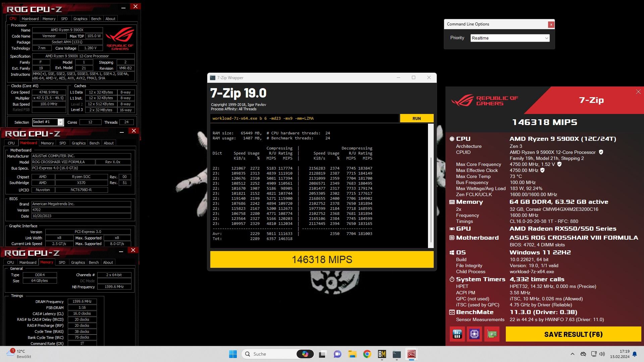Viewport: 644px width, 362px height.
Task: Open the Socket #1 selection dropdown
Action: pos(48,122)
